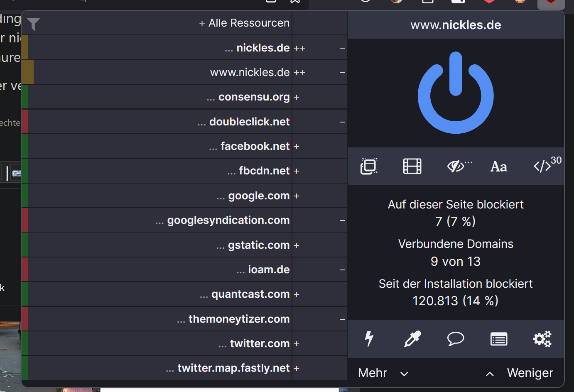Click red color cell for doubleclick.net
The height and width of the screenshot is (392, 574).
[x=25, y=122]
